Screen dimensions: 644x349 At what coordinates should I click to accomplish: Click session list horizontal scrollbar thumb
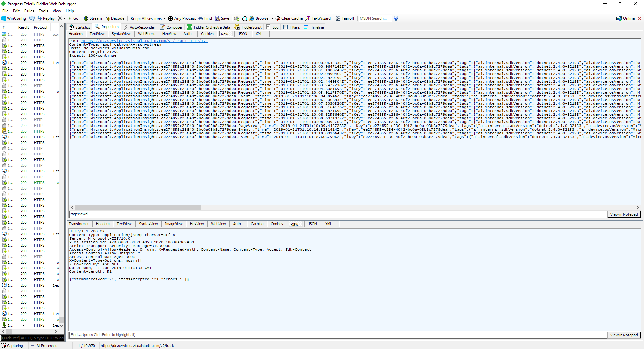(x=9, y=331)
